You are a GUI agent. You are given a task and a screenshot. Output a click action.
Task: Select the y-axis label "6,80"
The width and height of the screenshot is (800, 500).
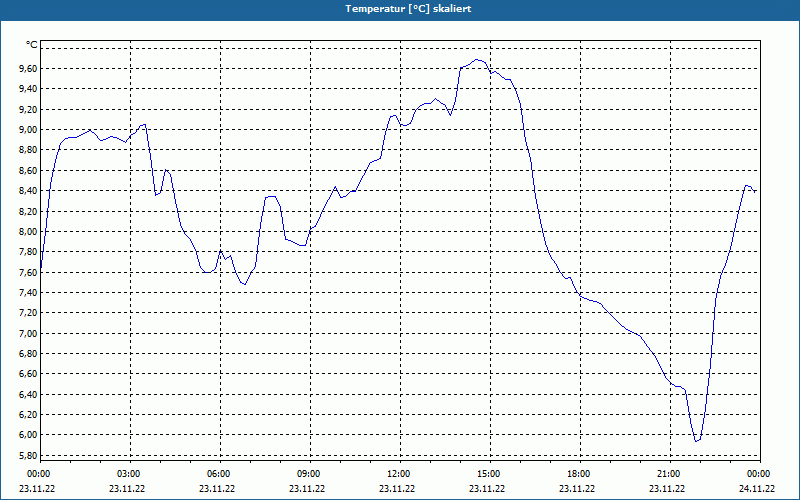[x=29, y=354]
